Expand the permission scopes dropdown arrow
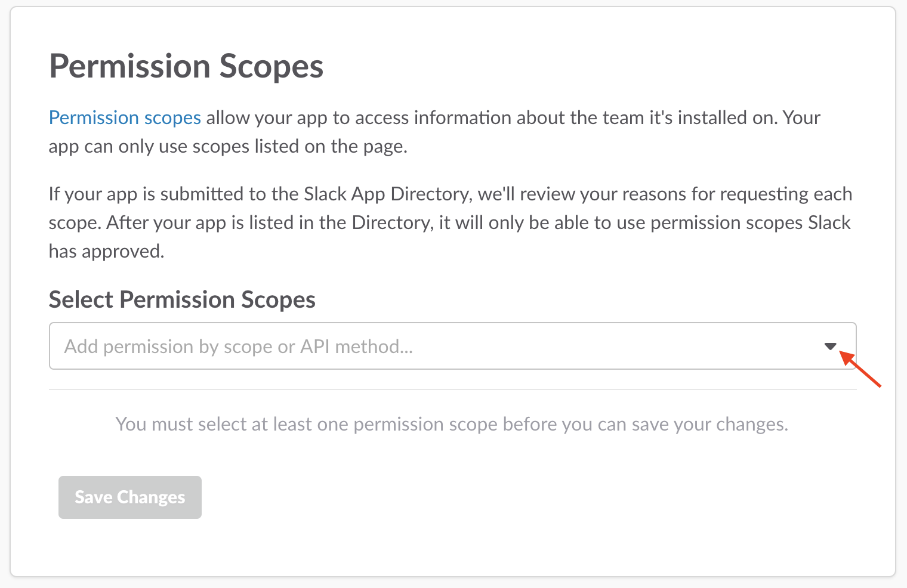The height and width of the screenshot is (588, 907). coord(830,346)
